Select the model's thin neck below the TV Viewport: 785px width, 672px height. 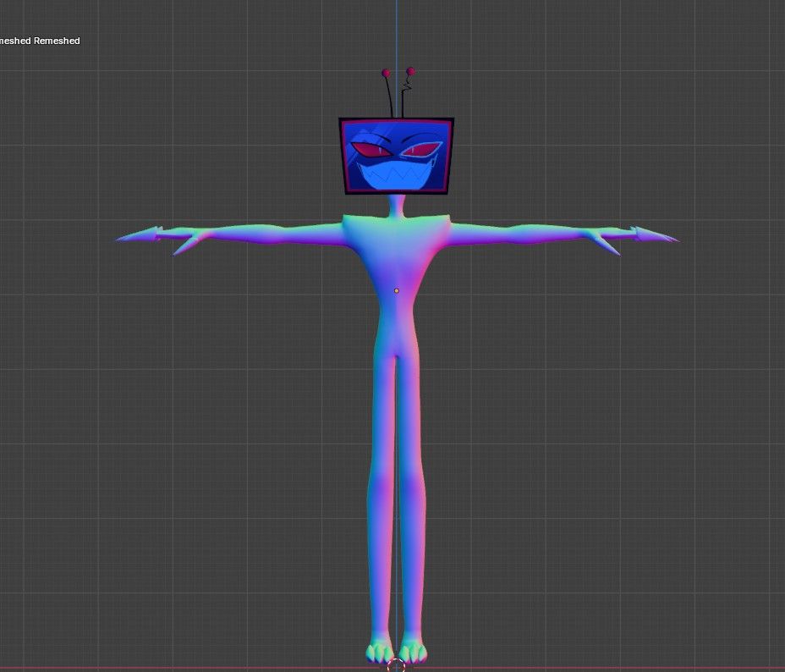click(397, 206)
